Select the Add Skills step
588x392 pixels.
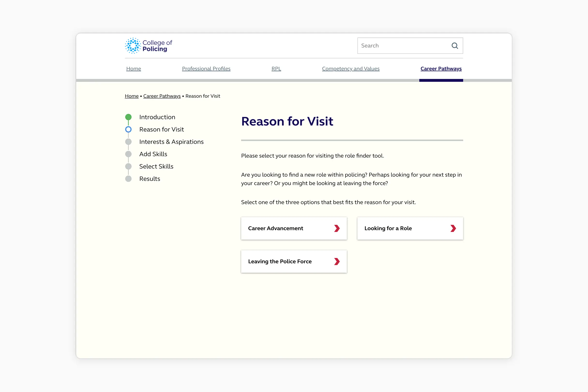[x=153, y=154]
